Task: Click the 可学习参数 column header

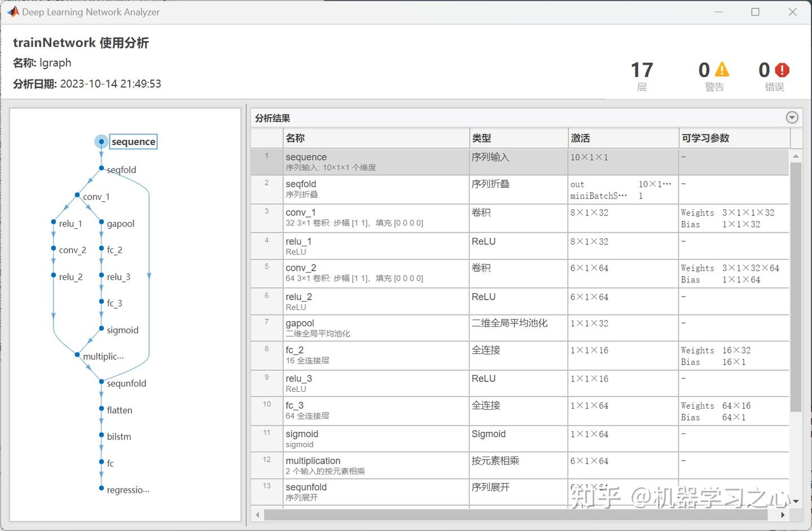Action: click(x=735, y=138)
